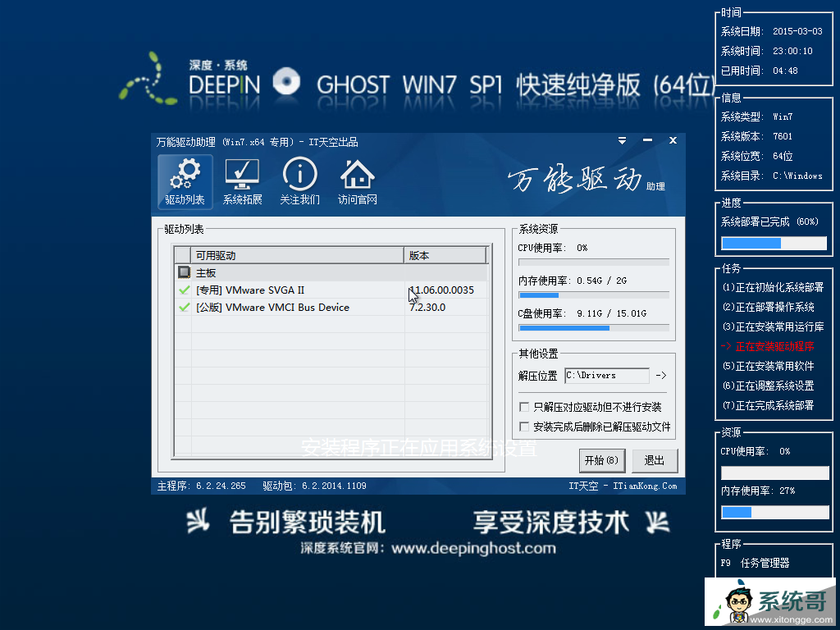Viewport: 840px width, 630px height.
Task: Click the 解压位置 path field C:\Drivers
Action: point(607,376)
